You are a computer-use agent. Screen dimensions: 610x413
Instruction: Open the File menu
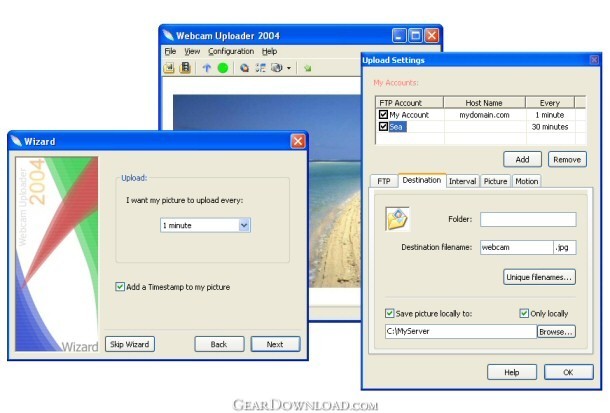point(170,51)
